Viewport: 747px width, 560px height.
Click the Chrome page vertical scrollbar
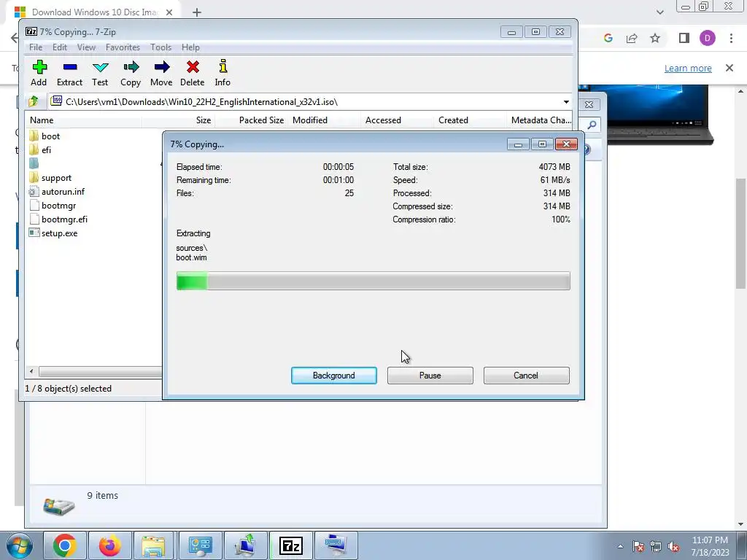[x=741, y=233]
